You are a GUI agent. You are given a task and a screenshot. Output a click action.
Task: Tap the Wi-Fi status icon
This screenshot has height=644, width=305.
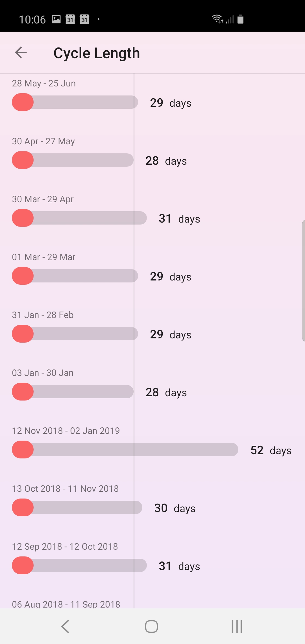pyautogui.click(x=217, y=19)
